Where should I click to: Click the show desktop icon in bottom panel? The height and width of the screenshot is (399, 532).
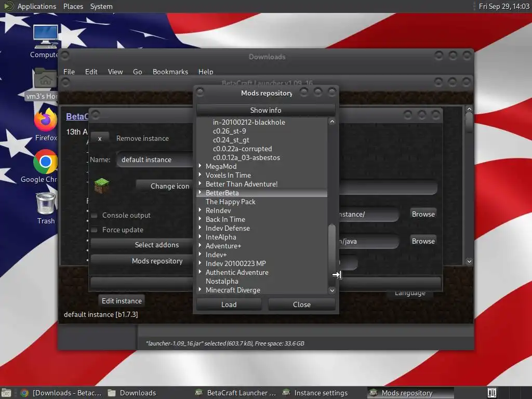(6, 393)
